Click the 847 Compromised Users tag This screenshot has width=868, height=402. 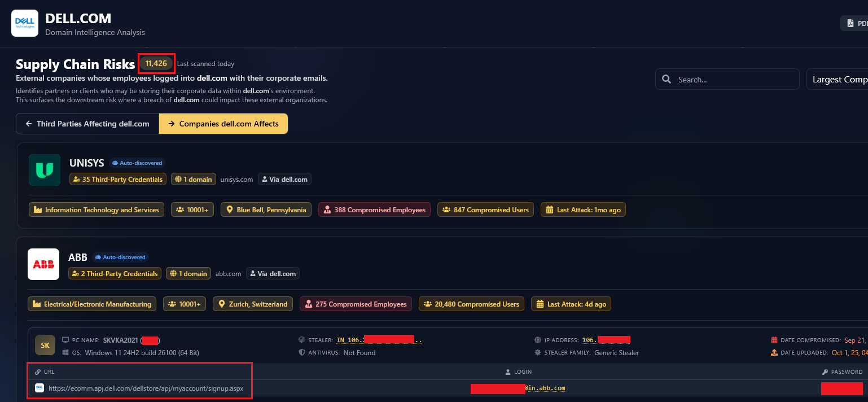485,210
